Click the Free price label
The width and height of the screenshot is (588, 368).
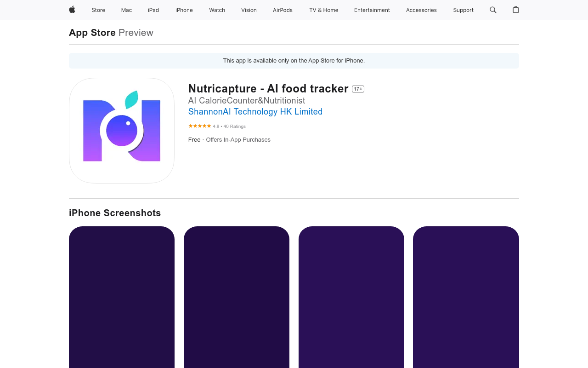click(x=194, y=140)
